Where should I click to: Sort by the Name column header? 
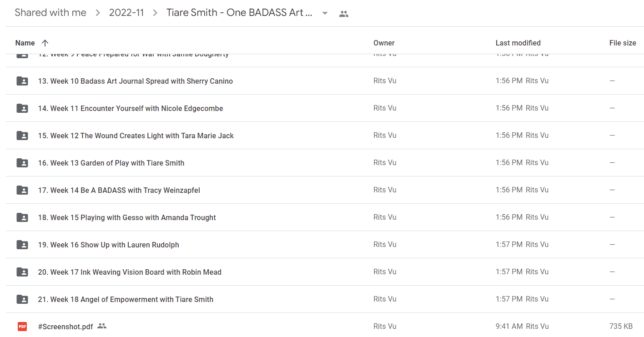[25, 43]
